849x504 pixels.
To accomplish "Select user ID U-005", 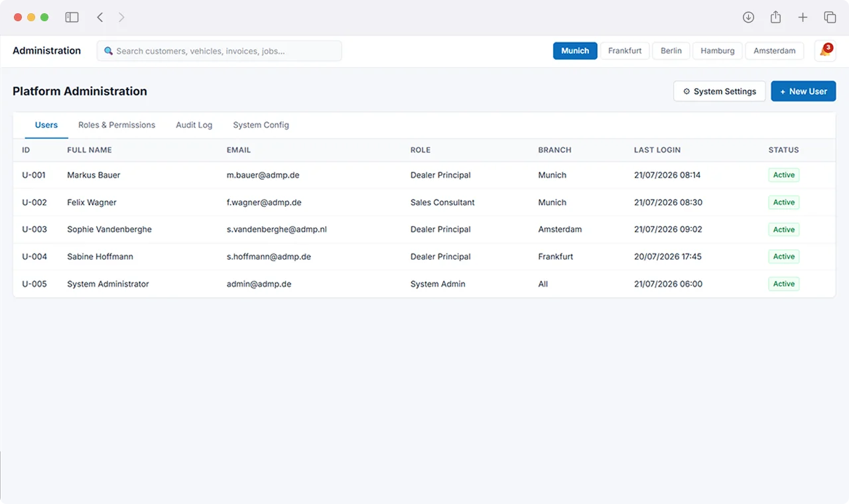I will click(x=34, y=284).
